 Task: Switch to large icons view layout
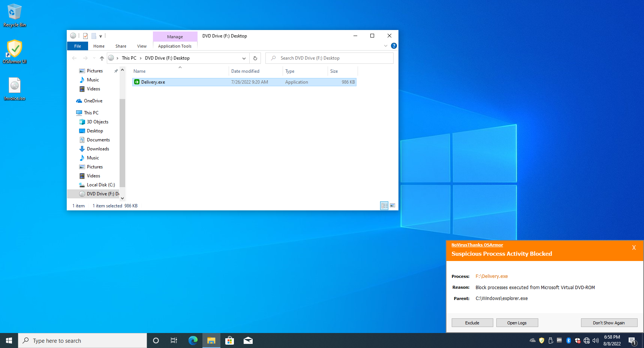(392, 205)
